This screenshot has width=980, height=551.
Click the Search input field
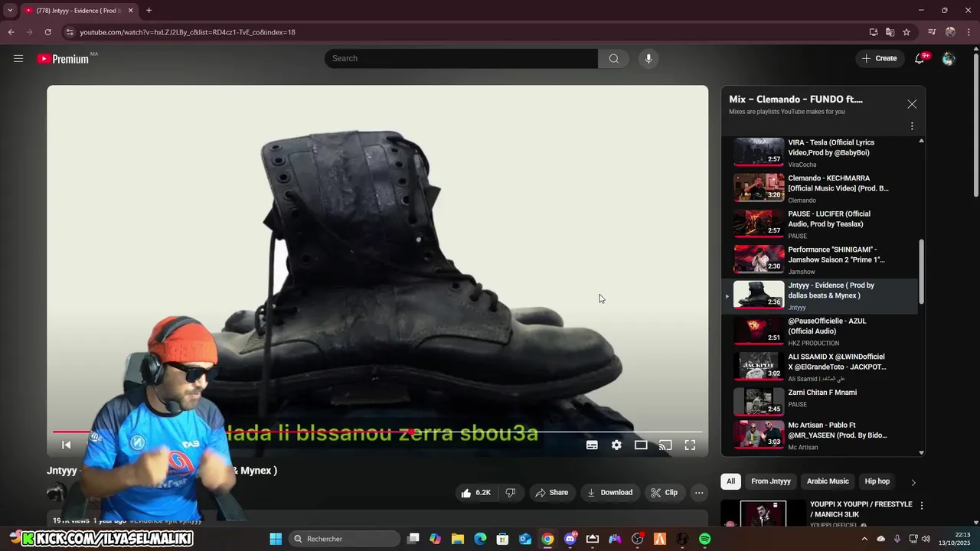click(x=462, y=58)
